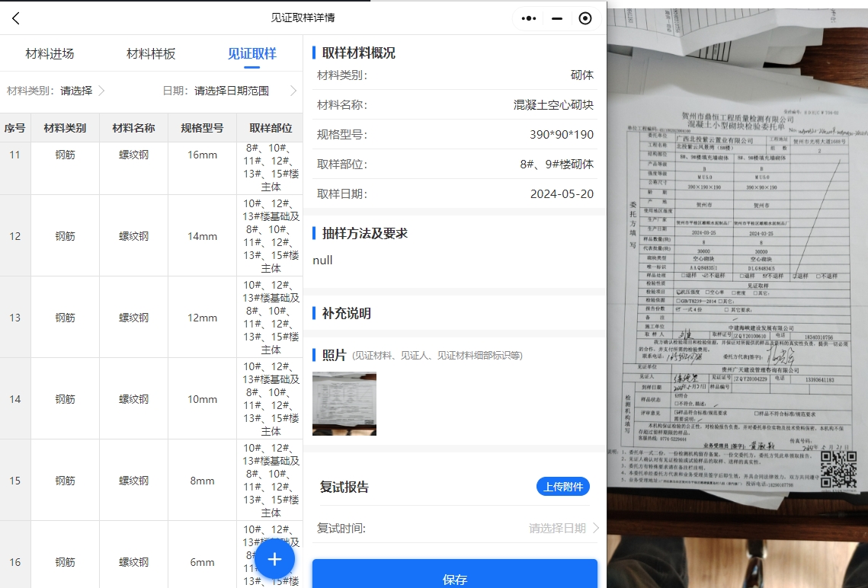
Task: Click 钢筋 in row 15
Action: 66,481
